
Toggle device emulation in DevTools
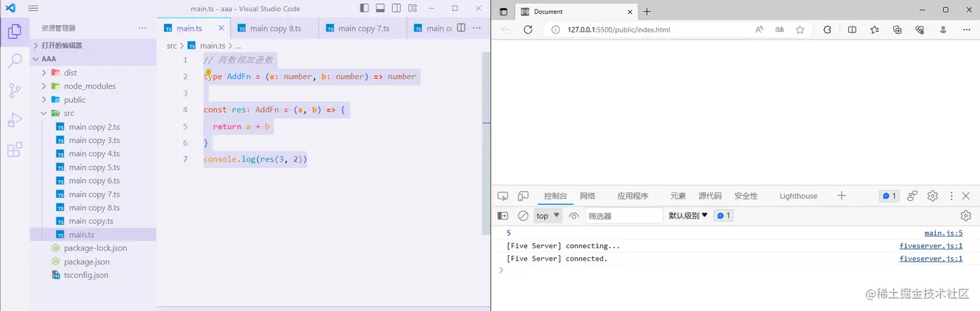click(x=522, y=196)
